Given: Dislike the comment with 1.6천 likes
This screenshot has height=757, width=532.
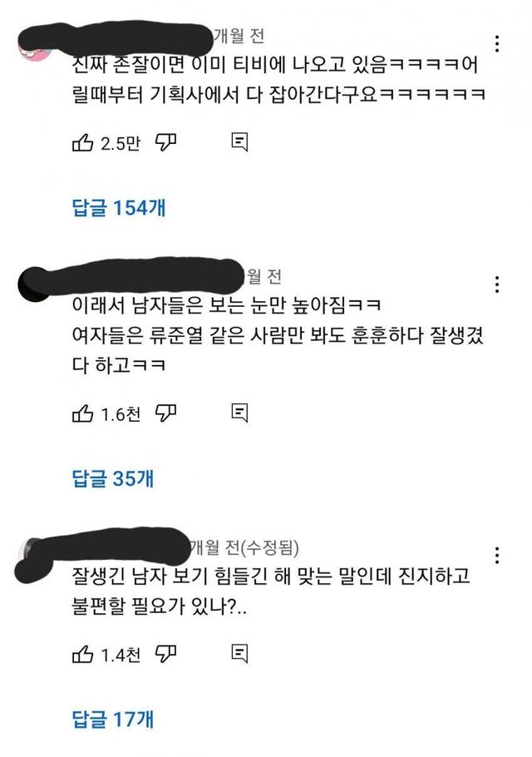Looking at the screenshot, I should coord(165,413).
